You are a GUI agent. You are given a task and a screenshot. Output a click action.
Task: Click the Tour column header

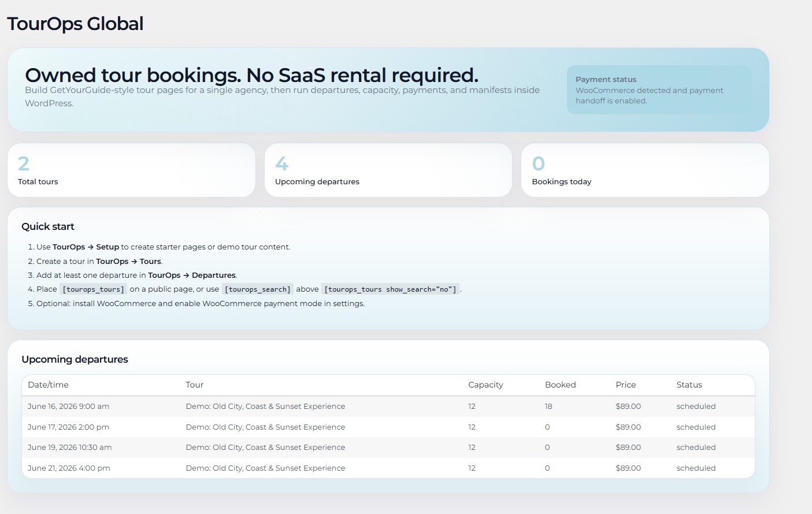tap(195, 385)
